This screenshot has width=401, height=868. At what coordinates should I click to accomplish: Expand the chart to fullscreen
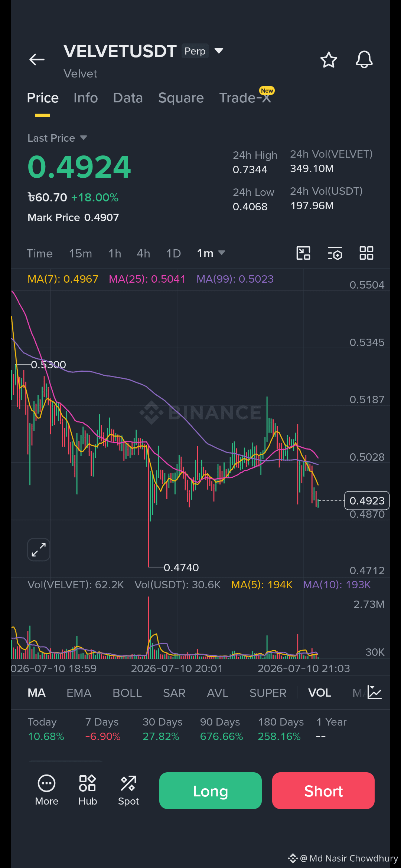39,549
